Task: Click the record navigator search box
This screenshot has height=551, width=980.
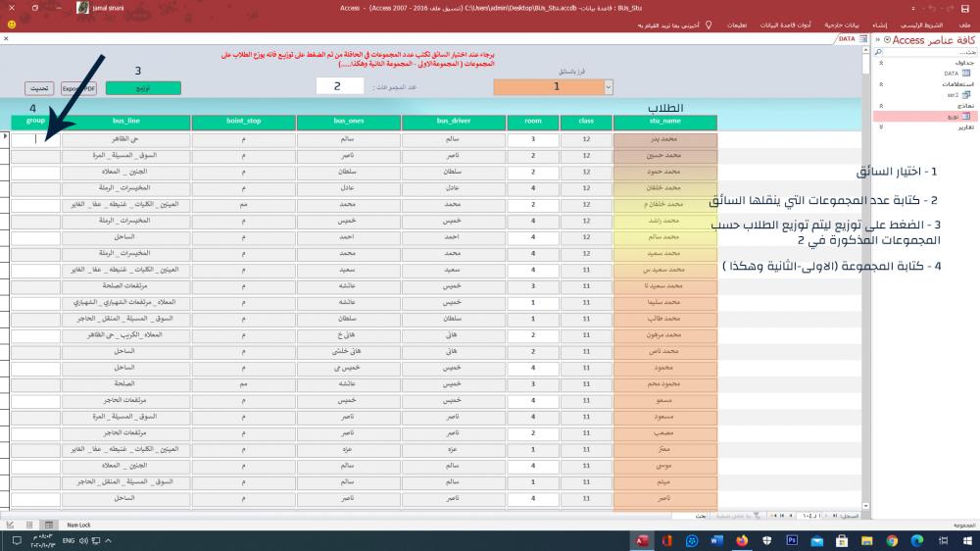Action: (x=690, y=516)
